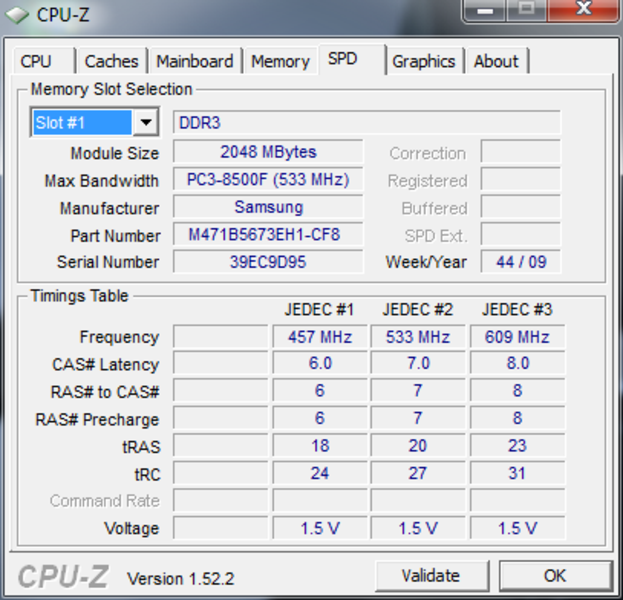Minimize the CPU-Z window
Screen dimensions: 623x600
(x=484, y=10)
